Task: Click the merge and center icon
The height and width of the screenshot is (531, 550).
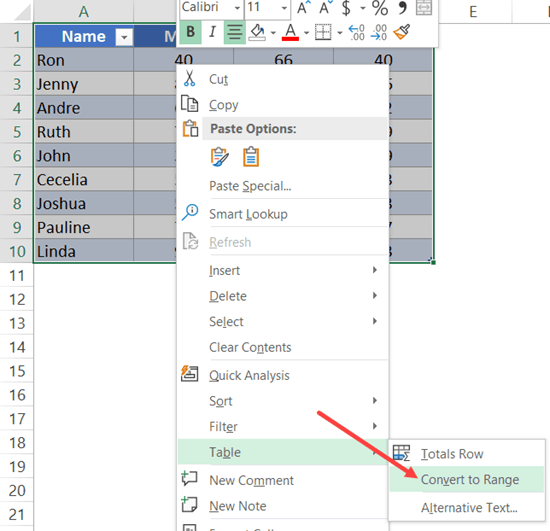Action: coord(424,7)
